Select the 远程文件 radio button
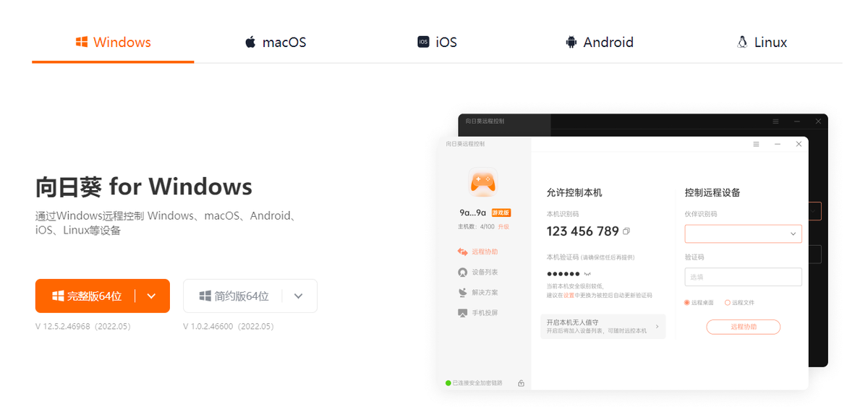Viewport: 868px width, 420px height. click(x=727, y=303)
